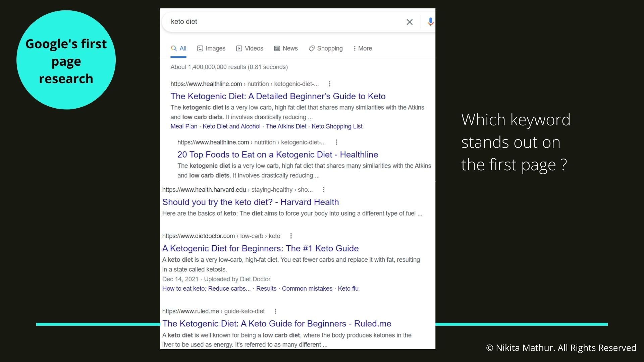Open options for dietdoctor.com result

tap(291, 236)
